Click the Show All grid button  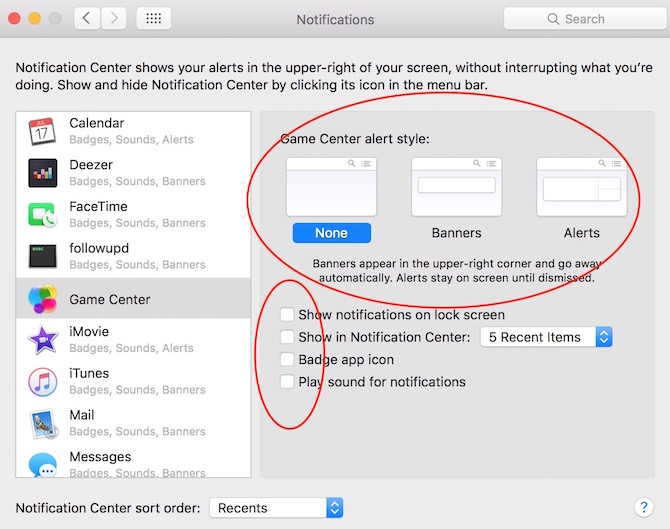(x=153, y=19)
